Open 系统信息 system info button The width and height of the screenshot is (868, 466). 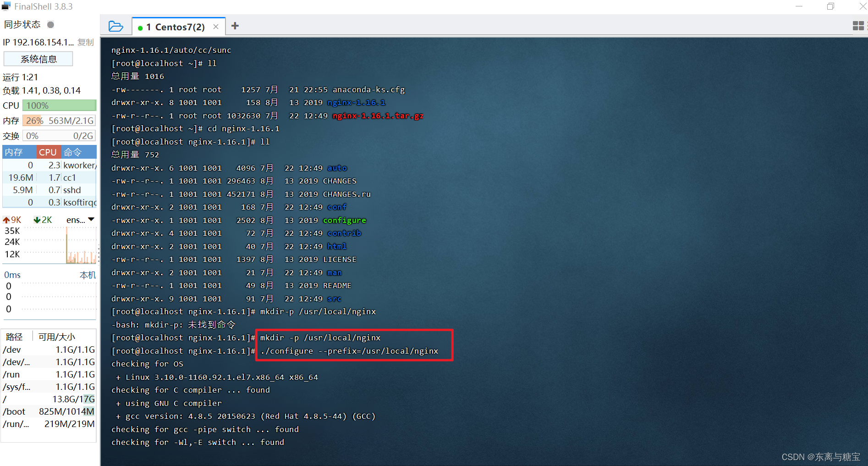(38, 59)
